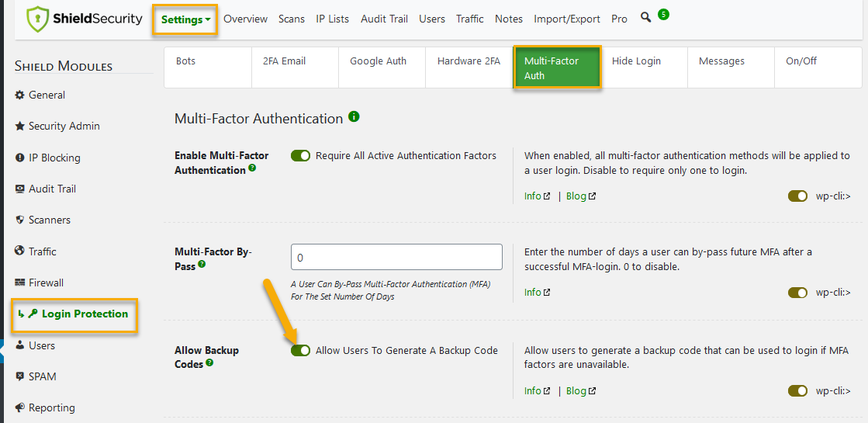The width and height of the screenshot is (868, 423).
Task: Click the ShieldSecurity logo
Action: pos(84,19)
